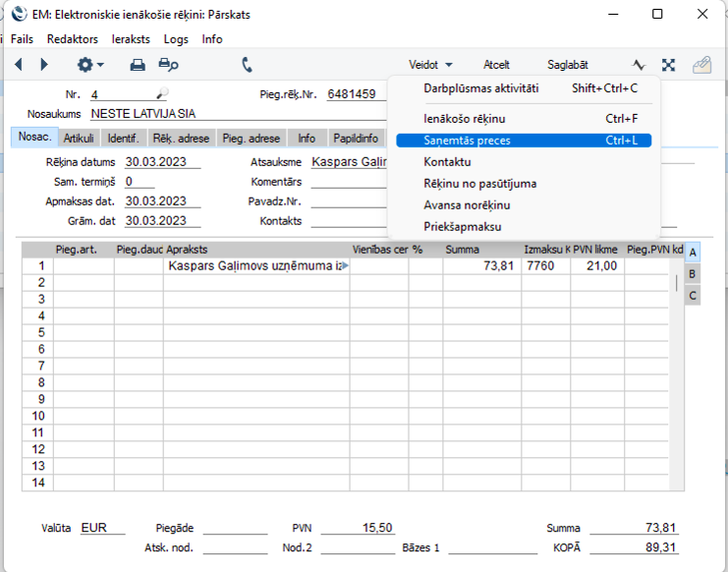Click the print preview icon
Image resolution: width=728 pixels, height=572 pixels.
169,65
